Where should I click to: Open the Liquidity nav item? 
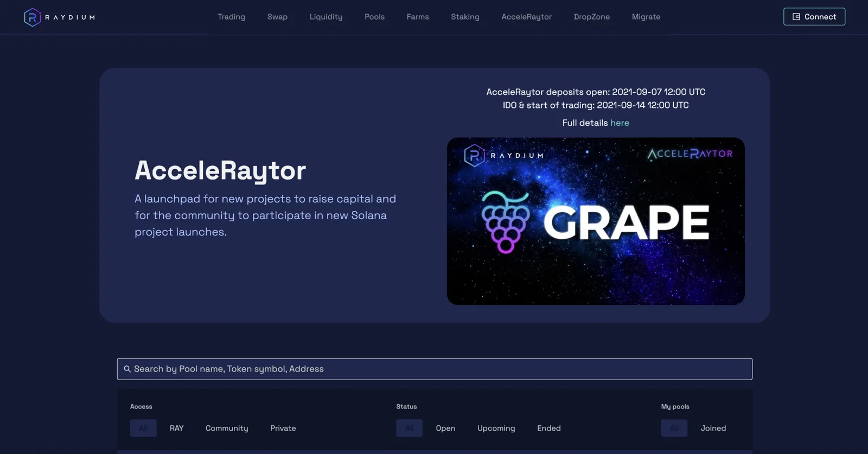(x=326, y=17)
